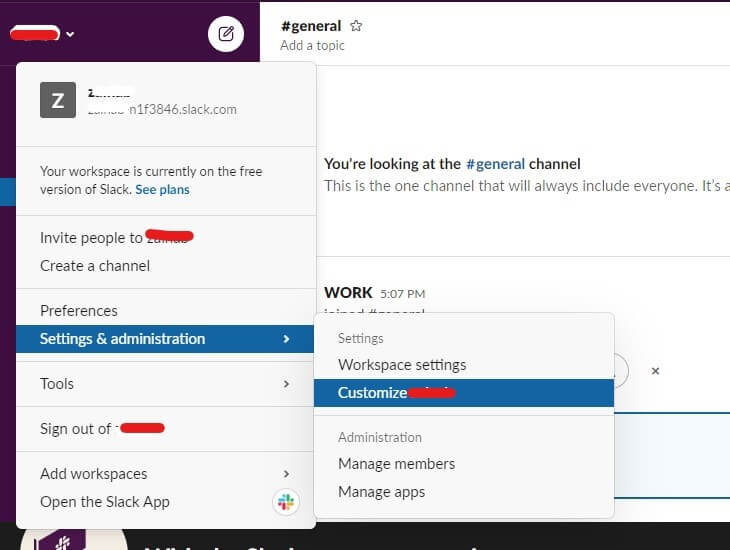Click the Slack logo icon in menu
Viewport: 730px width, 550px height.
coord(286,502)
